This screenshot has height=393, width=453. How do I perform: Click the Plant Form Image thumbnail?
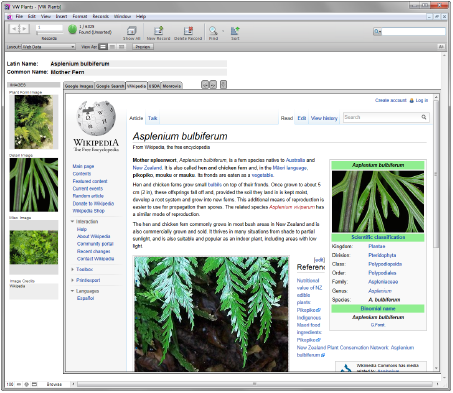tap(34, 122)
